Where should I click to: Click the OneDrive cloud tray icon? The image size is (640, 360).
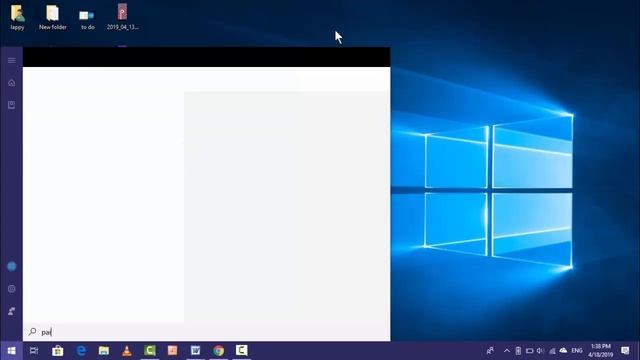click(x=563, y=351)
